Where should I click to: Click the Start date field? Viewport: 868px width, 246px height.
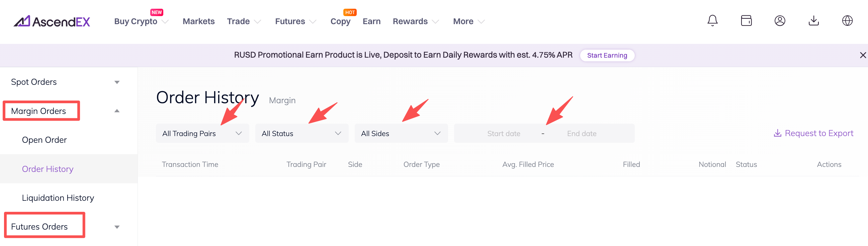(503, 134)
